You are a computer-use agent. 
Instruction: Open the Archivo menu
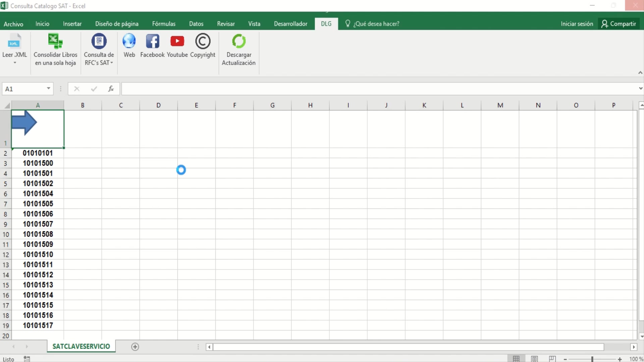click(13, 24)
